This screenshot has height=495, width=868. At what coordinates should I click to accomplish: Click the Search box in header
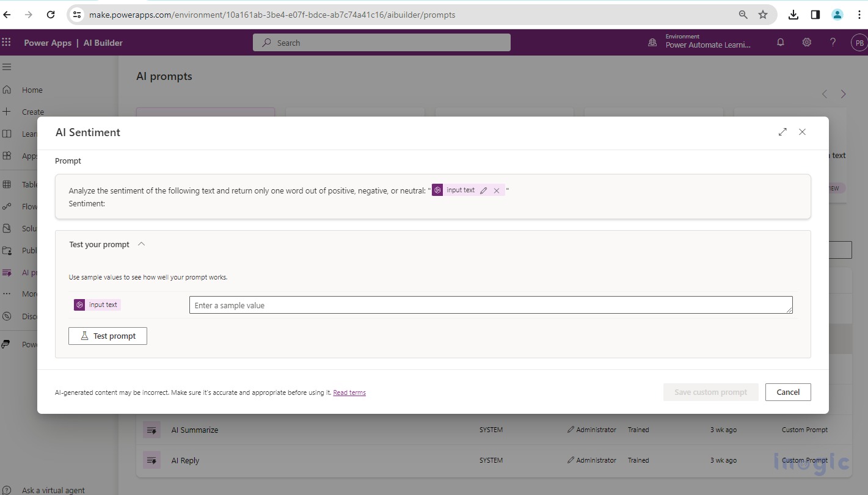(382, 43)
